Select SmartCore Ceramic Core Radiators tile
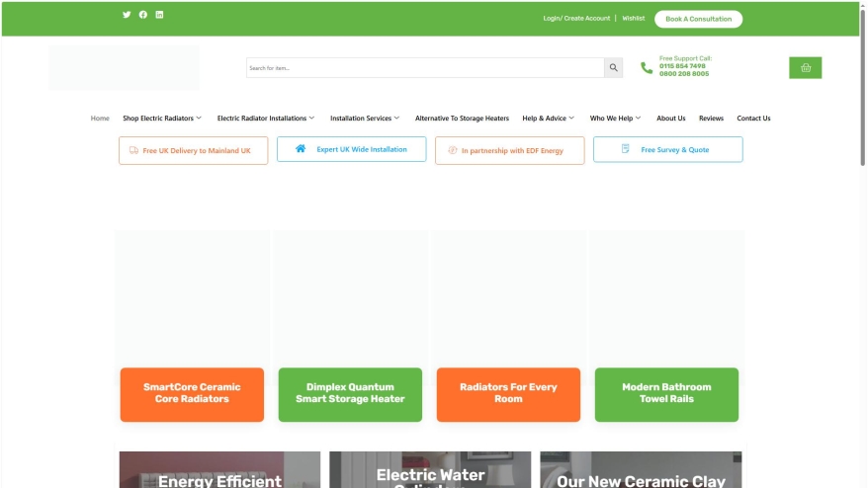This screenshot has width=868, height=488. [x=192, y=393]
